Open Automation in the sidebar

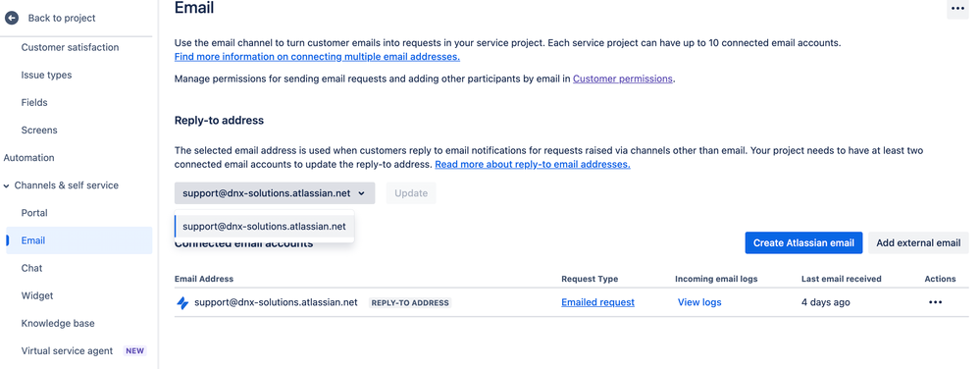tap(28, 158)
